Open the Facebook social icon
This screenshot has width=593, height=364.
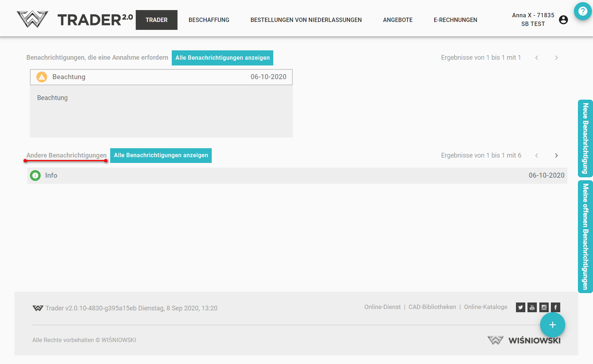(556, 307)
